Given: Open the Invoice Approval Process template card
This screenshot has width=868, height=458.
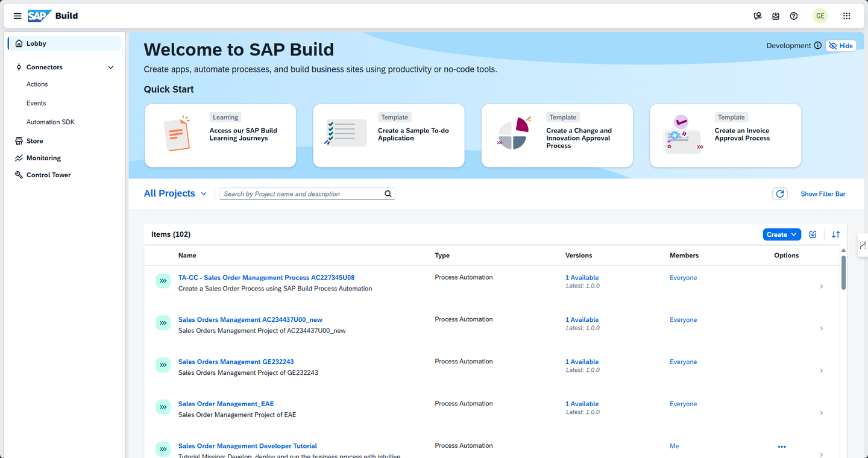Looking at the screenshot, I should tap(725, 136).
